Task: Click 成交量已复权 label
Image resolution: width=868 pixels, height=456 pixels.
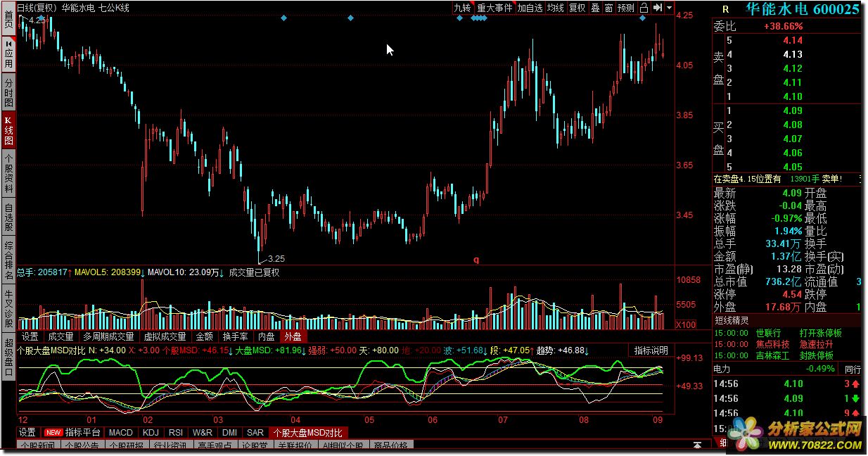Action: click(254, 272)
